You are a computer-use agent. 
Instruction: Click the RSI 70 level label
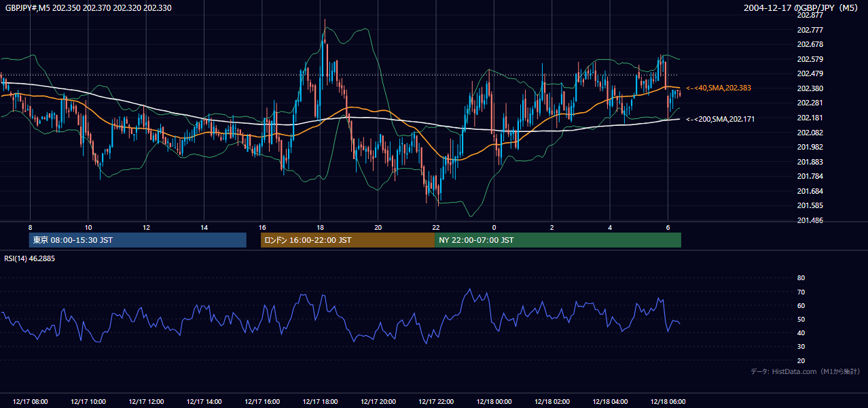tap(801, 292)
